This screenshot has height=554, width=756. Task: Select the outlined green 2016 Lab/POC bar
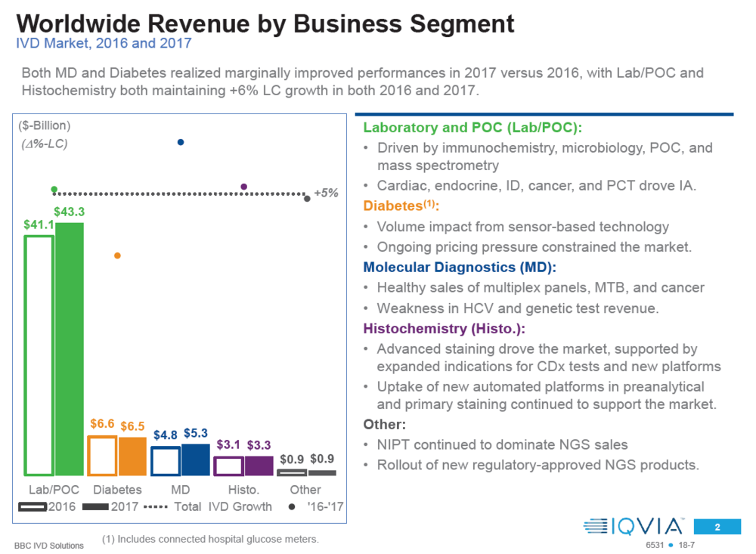click(39, 355)
